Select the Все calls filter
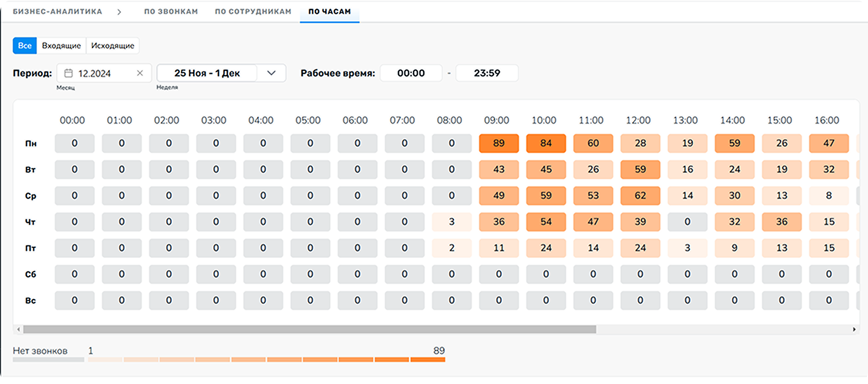 click(25, 46)
